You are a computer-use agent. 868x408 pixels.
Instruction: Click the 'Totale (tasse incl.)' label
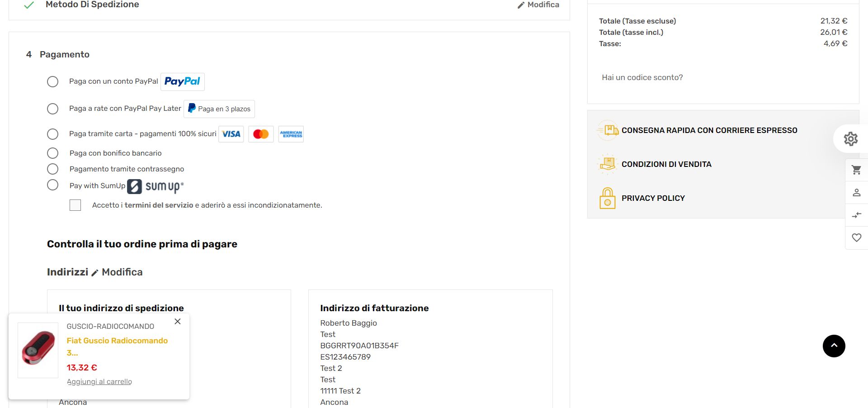point(631,32)
